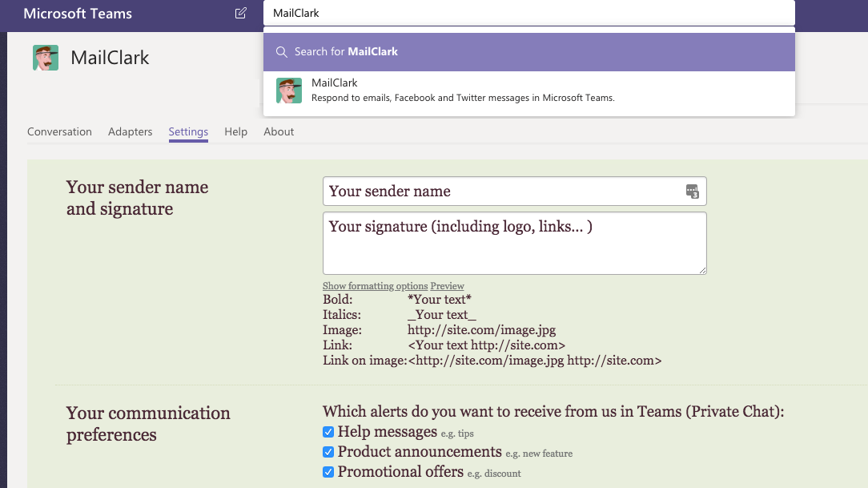Click the 'http://site.com/image.jpg' image example
Viewport: 868px width, 488px height.
481,330
